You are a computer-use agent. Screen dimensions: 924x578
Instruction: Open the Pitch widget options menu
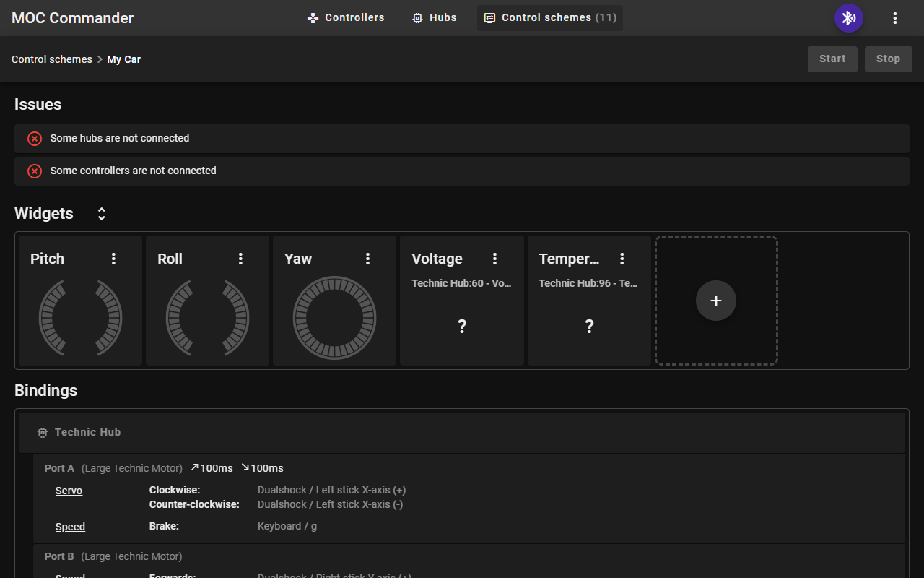pos(113,259)
